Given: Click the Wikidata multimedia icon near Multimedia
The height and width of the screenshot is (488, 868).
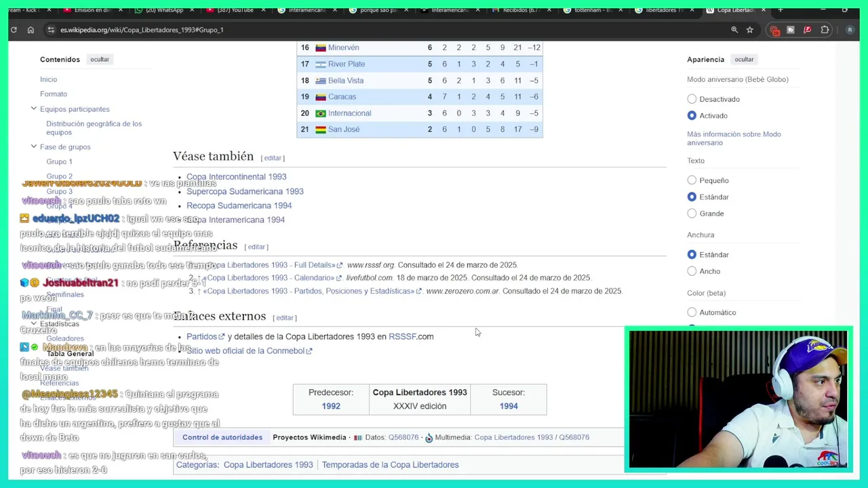Looking at the screenshot, I should click(x=429, y=438).
